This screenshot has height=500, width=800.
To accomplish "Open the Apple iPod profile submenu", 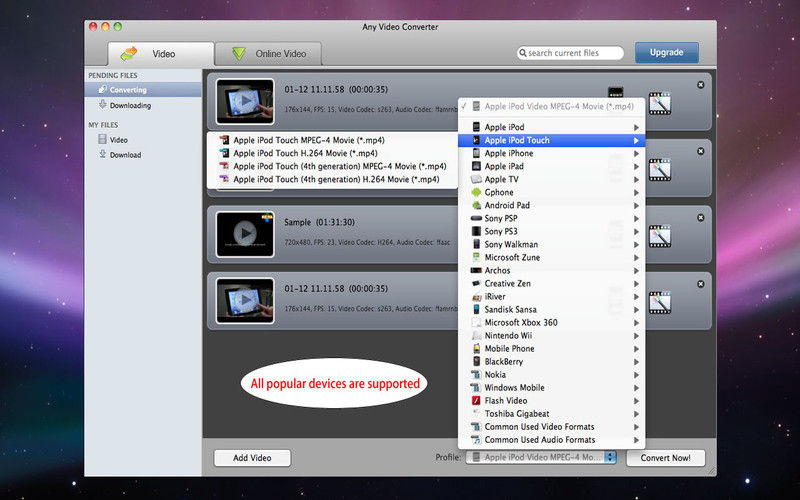I will tap(552, 127).
